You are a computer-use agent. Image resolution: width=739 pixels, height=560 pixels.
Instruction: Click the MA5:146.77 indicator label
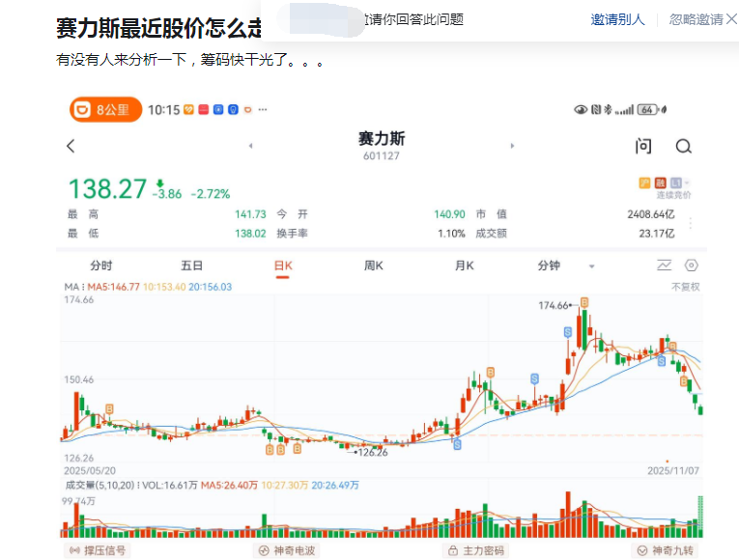[x=114, y=287]
